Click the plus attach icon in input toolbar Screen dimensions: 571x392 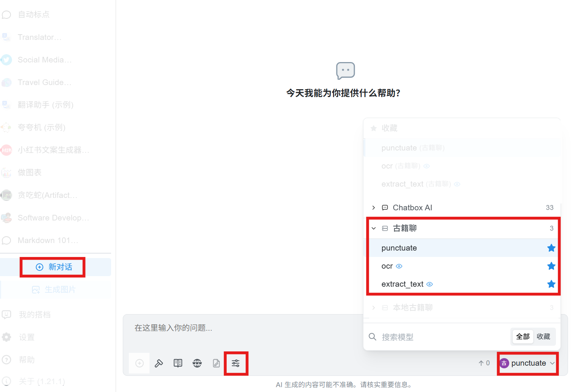[x=139, y=363]
